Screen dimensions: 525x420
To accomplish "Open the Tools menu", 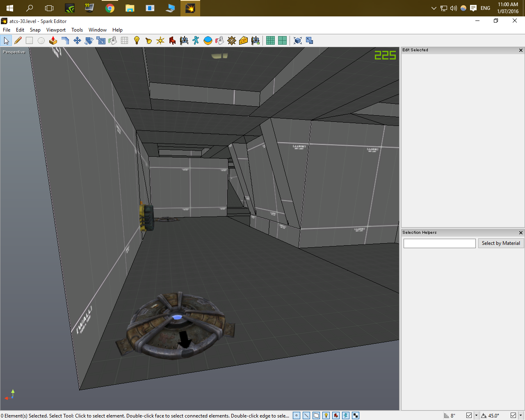I will [x=77, y=30].
